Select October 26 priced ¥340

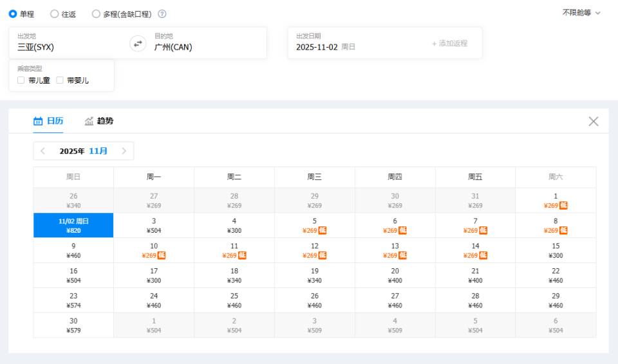tap(73, 201)
